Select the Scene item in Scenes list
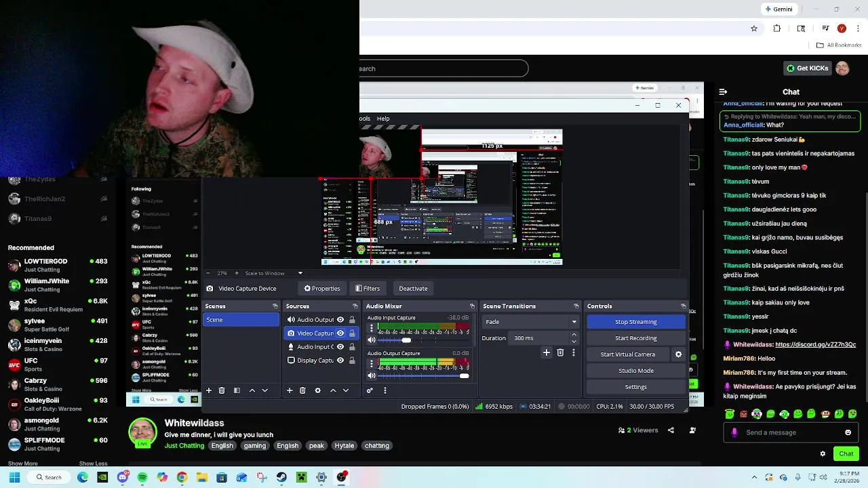The image size is (868, 488). coord(241,320)
